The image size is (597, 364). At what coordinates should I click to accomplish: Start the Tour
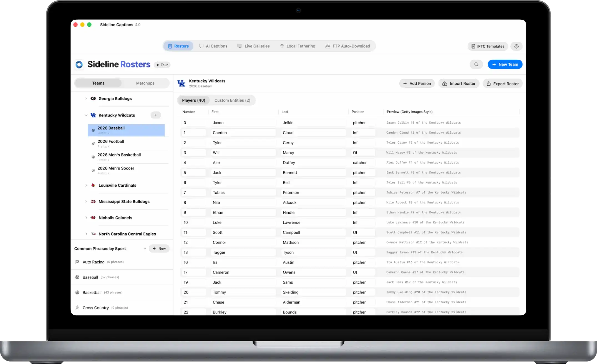coord(162,65)
